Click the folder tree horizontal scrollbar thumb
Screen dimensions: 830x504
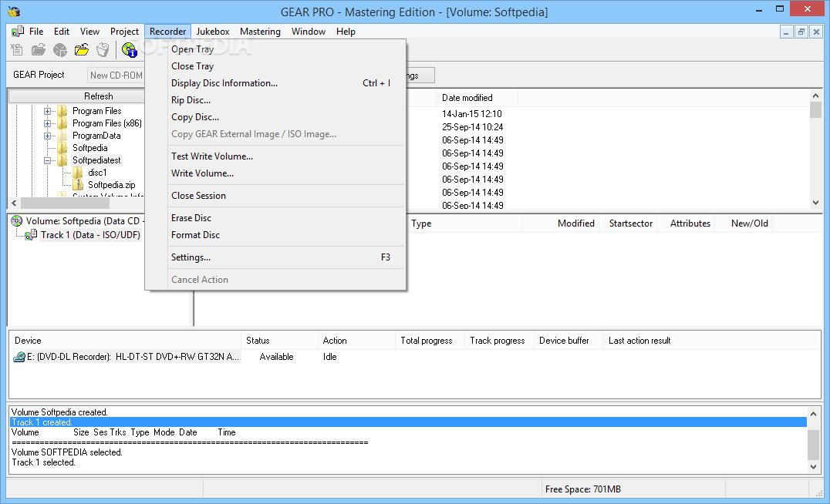(x=65, y=203)
